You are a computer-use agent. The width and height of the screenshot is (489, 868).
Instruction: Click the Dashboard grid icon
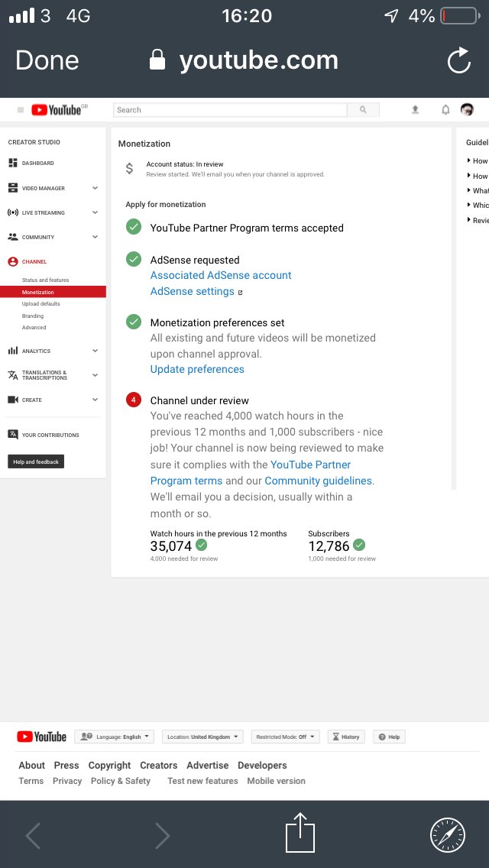(13, 163)
